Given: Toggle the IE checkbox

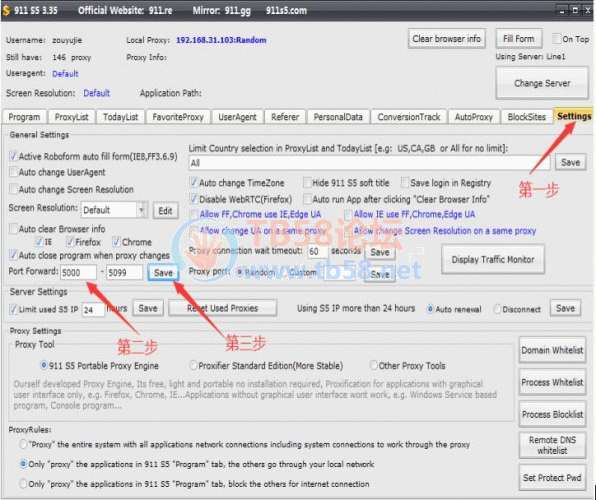Looking at the screenshot, I should [39, 242].
